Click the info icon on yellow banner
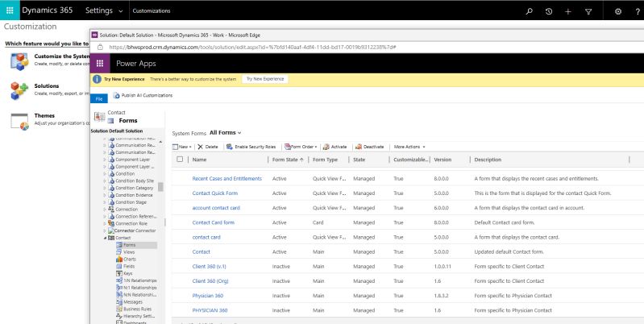 pyautogui.click(x=97, y=79)
